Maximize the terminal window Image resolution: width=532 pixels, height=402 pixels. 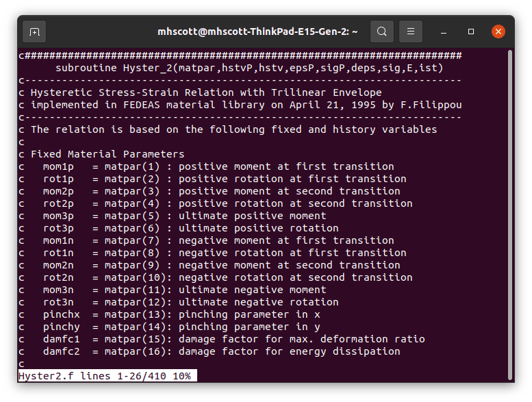(x=471, y=32)
